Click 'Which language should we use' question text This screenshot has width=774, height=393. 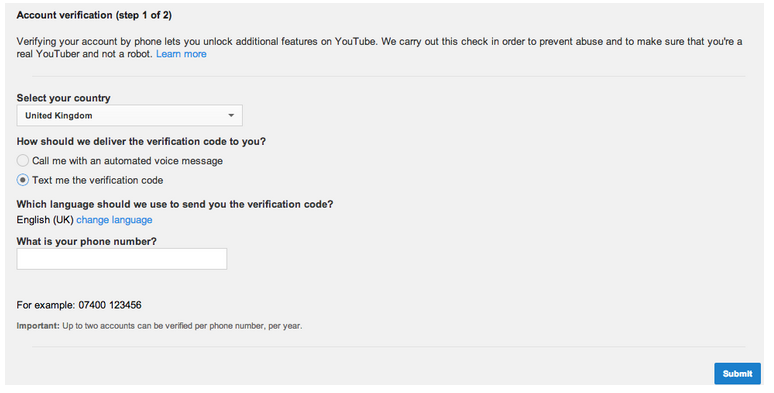(175, 204)
